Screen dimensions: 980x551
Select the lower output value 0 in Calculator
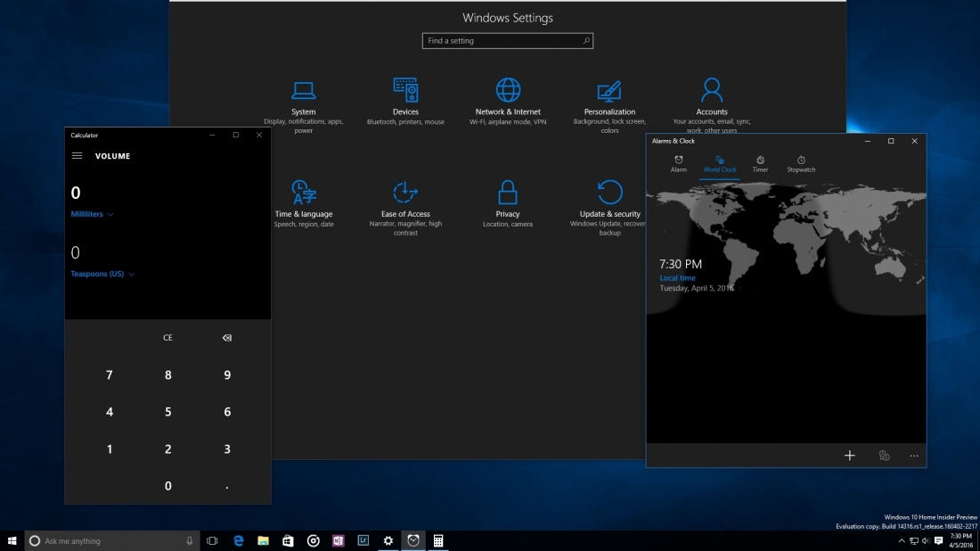click(x=76, y=252)
